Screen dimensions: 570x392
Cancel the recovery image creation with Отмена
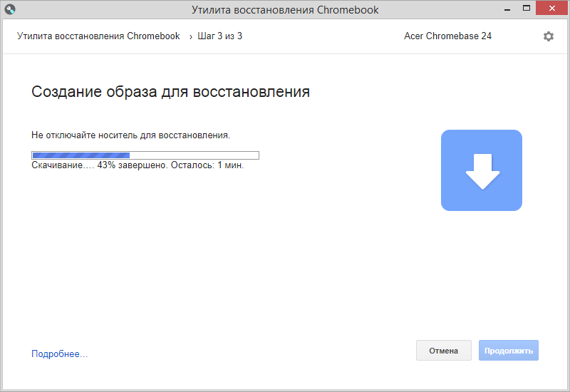click(443, 351)
